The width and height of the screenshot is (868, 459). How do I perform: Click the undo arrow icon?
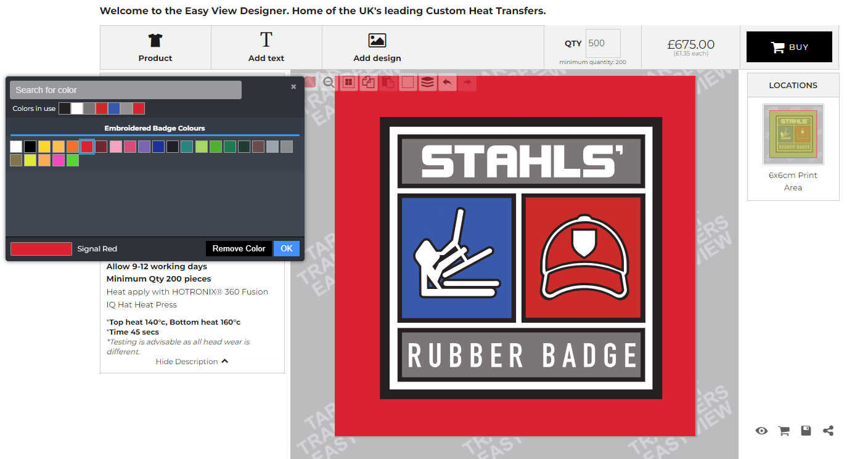[448, 82]
